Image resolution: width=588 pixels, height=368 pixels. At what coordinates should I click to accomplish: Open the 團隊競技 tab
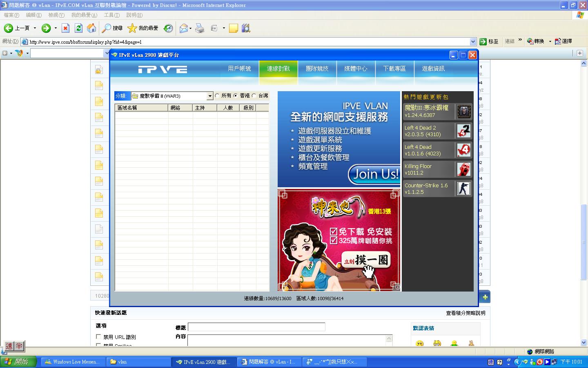317,69
